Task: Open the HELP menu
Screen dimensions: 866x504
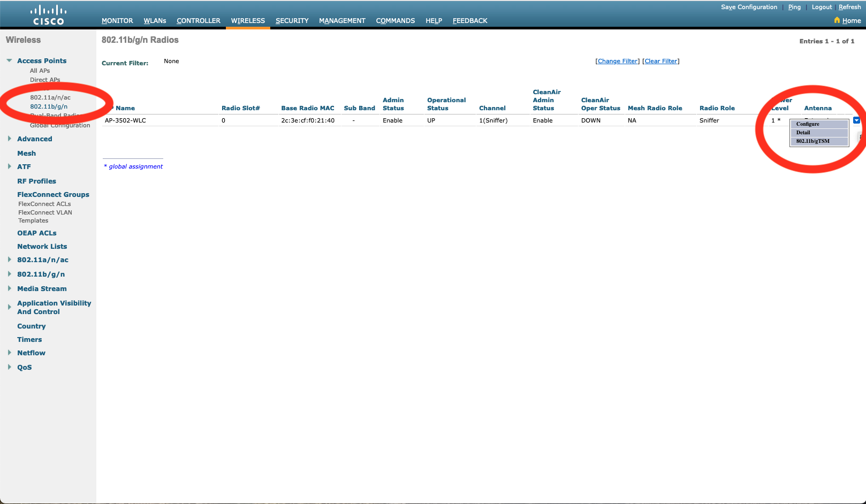Action: [x=434, y=20]
